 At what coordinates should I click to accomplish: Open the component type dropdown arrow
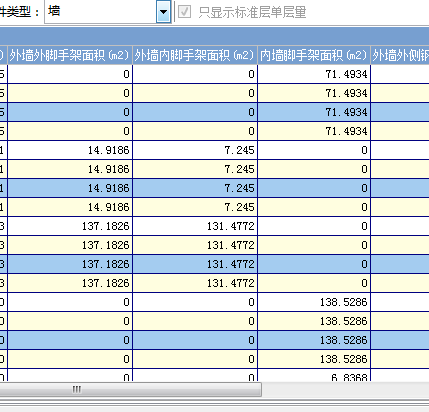pos(163,12)
